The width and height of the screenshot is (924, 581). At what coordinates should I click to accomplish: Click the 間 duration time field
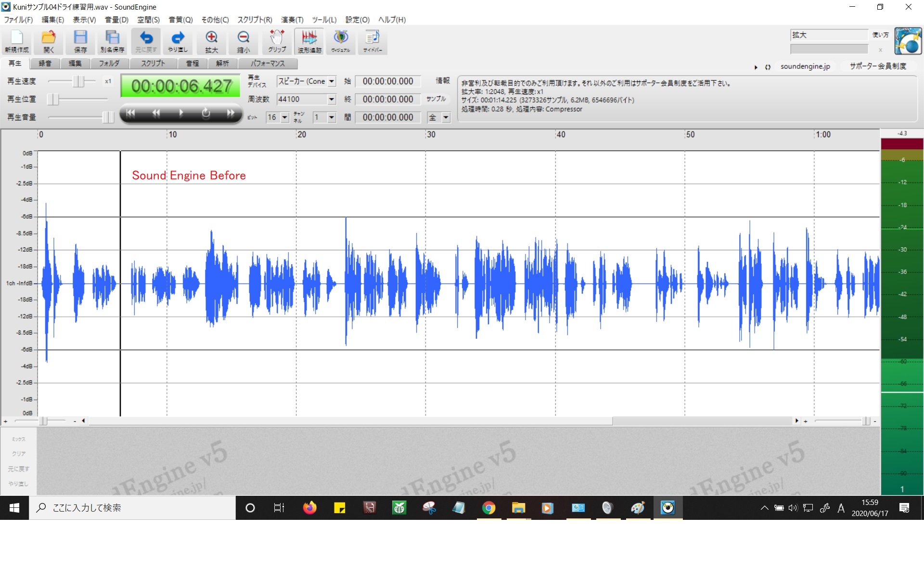[x=388, y=117]
